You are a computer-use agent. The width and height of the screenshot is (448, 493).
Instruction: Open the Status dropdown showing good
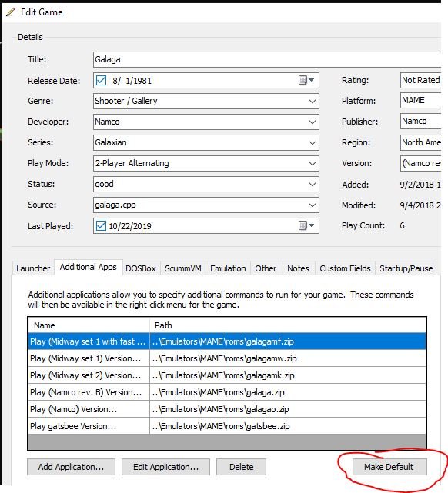point(206,185)
